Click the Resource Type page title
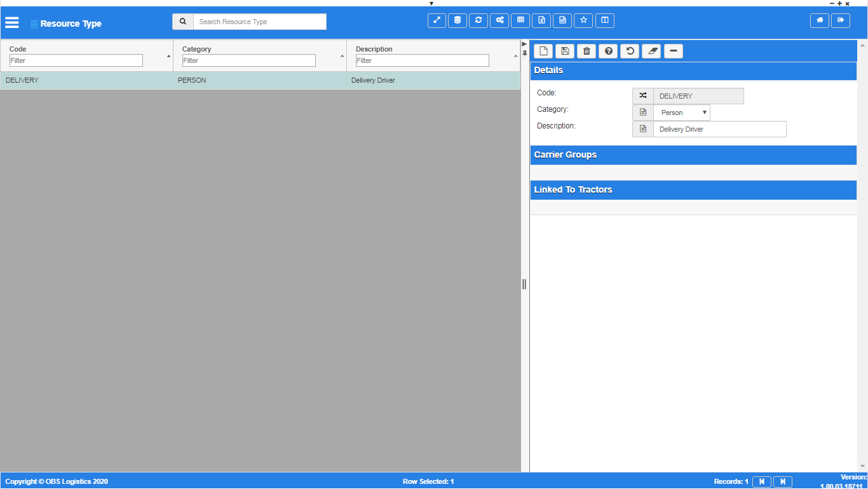 [x=71, y=24]
